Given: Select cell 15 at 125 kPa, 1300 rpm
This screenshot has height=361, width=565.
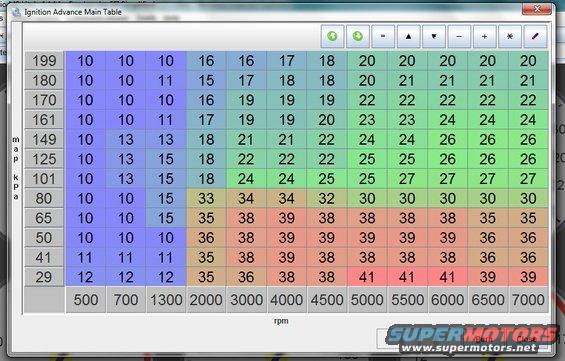Looking at the screenshot, I should (x=166, y=159).
